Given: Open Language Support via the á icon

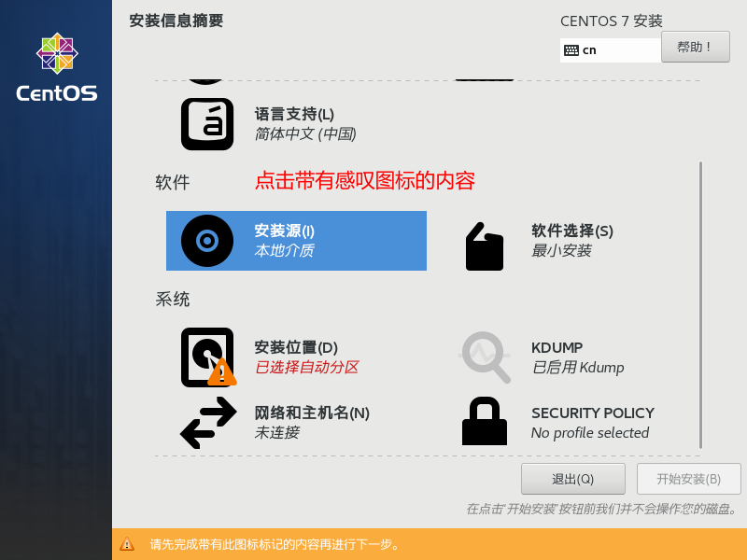Looking at the screenshot, I should [207, 124].
